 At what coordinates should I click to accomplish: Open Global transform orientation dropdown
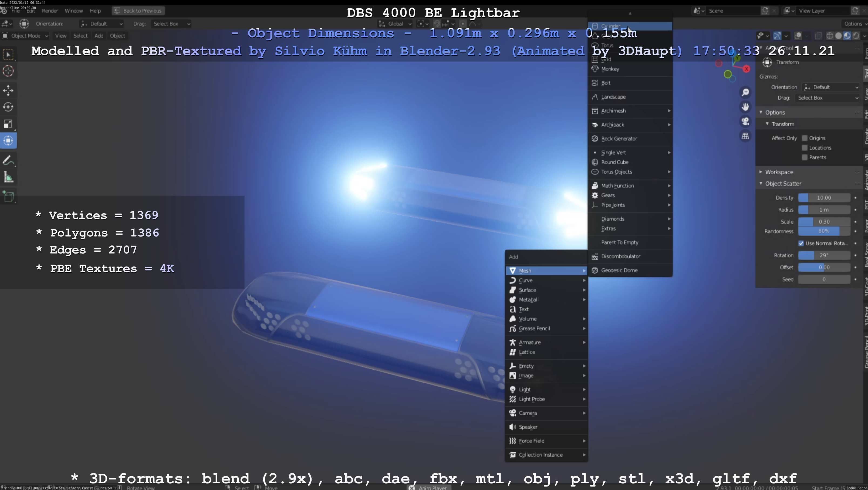(x=394, y=24)
